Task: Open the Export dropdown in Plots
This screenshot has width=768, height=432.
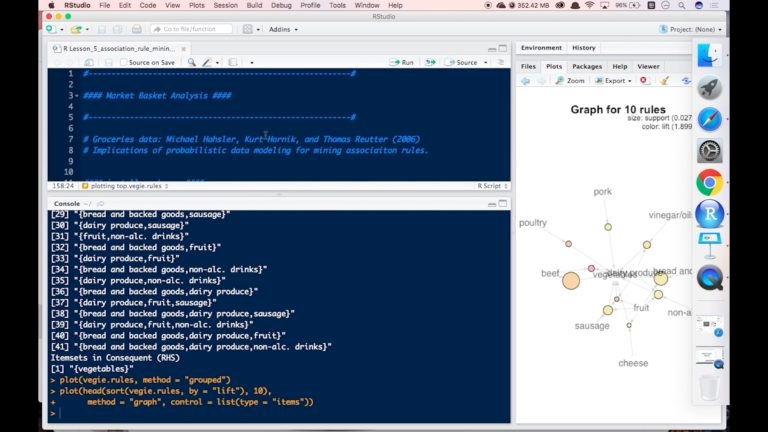Action: [613, 81]
